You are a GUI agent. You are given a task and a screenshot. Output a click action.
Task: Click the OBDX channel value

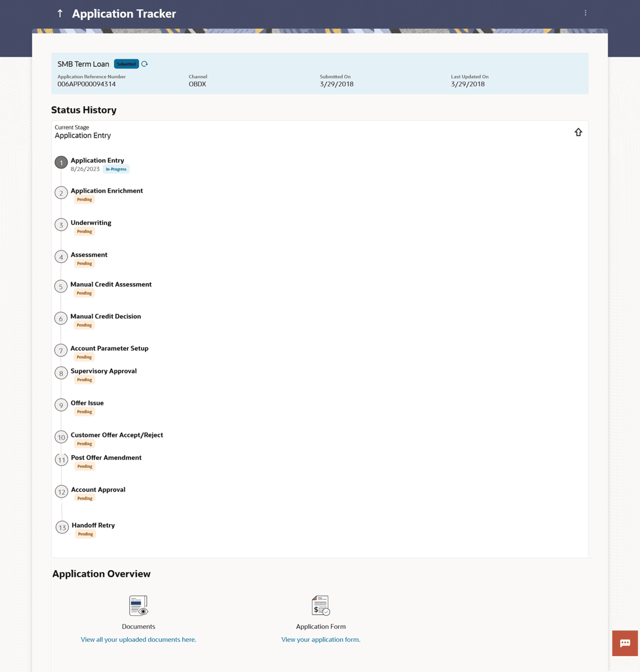197,84
